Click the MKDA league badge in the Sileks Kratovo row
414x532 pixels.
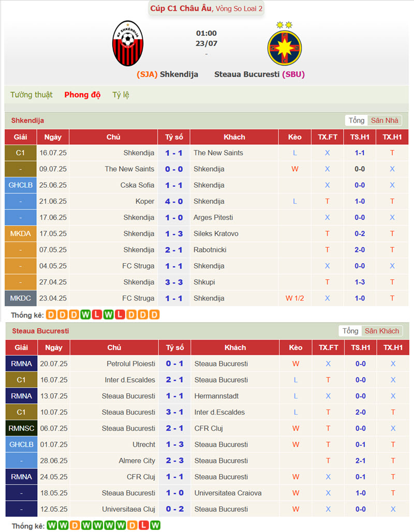point(20,234)
